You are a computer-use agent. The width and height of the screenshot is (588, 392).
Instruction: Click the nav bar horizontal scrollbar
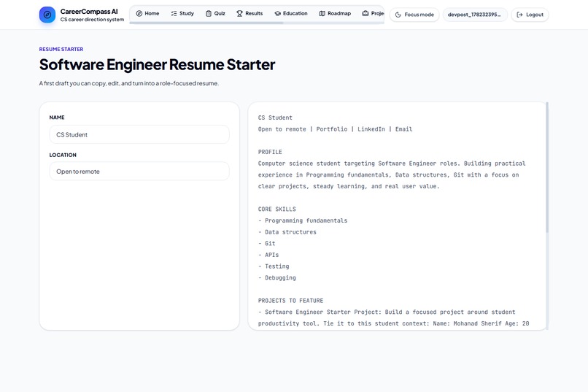206,23
